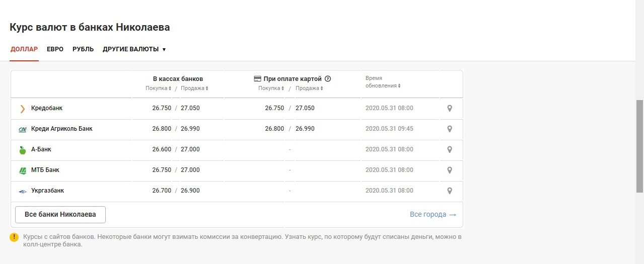644x264 pixels.
Task: Click the Кредобанк logo icon
Action: click(x=22, y=109)
